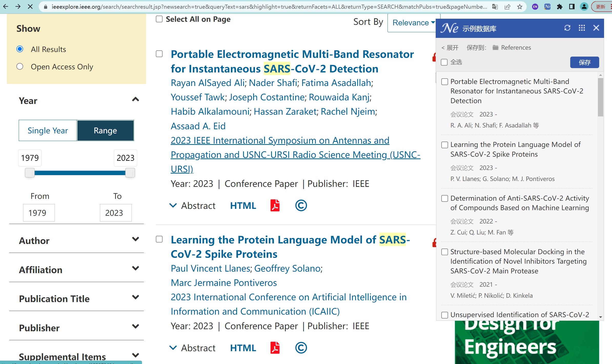612x364 pixels.
Task: Open the translate page icon in address bar
Action: (x=495, y=7)
